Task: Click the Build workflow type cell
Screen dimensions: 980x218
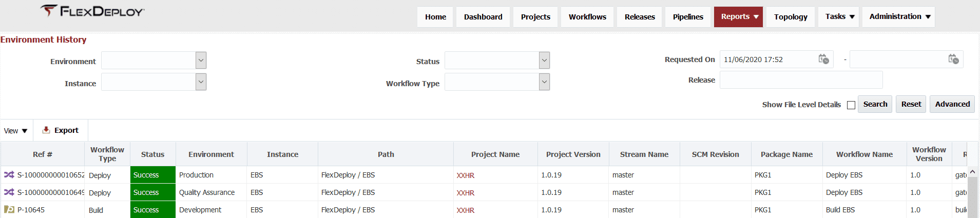Action: (x=107, y=210)
